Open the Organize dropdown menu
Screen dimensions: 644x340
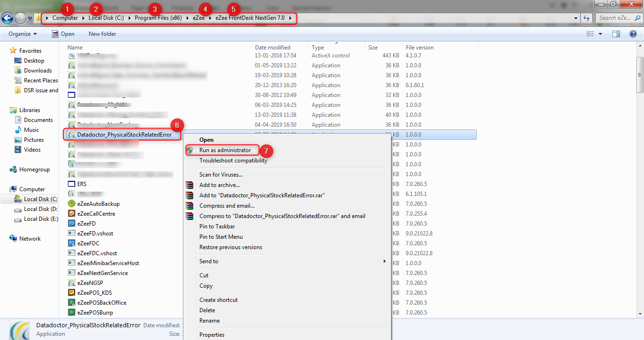point(23,34)
